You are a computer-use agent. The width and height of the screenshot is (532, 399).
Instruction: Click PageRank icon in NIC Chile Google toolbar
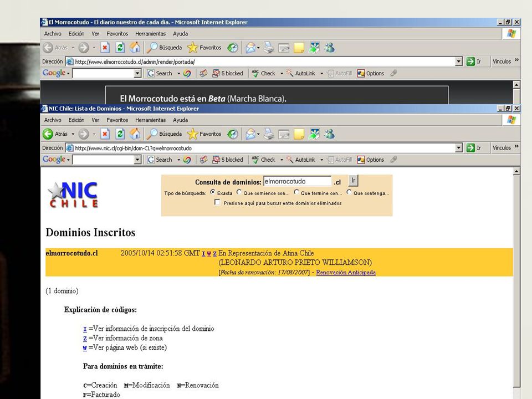pos(187,160)
